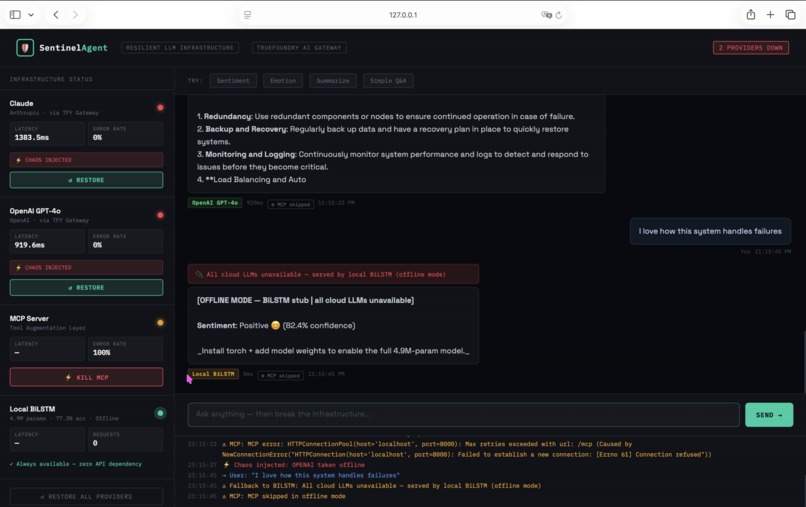The width and height of the screenshot is (806, 507).
Task: Click the SentinelAgent shield logo icon
Action: coord(25,48)
